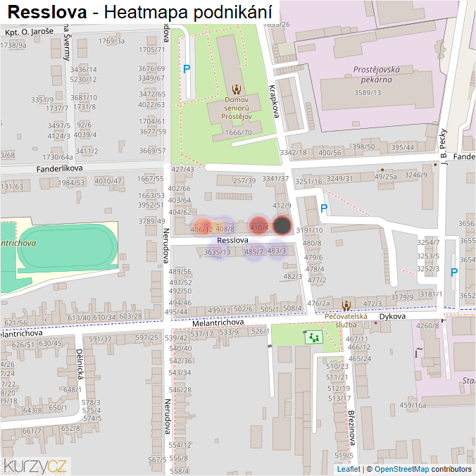This screenshot has width=476, height=476.
Task: Click house number 485/7
Action: coord(253,251)
